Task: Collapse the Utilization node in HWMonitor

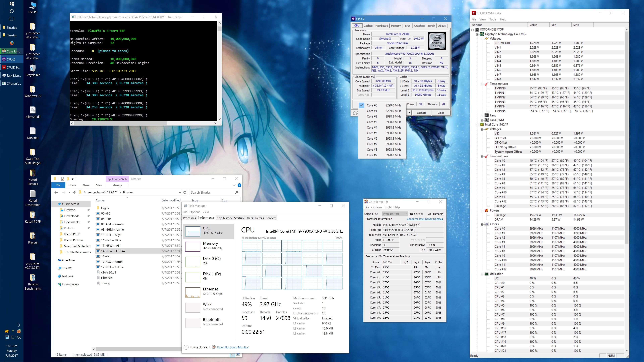Action: tap(482, 274)
